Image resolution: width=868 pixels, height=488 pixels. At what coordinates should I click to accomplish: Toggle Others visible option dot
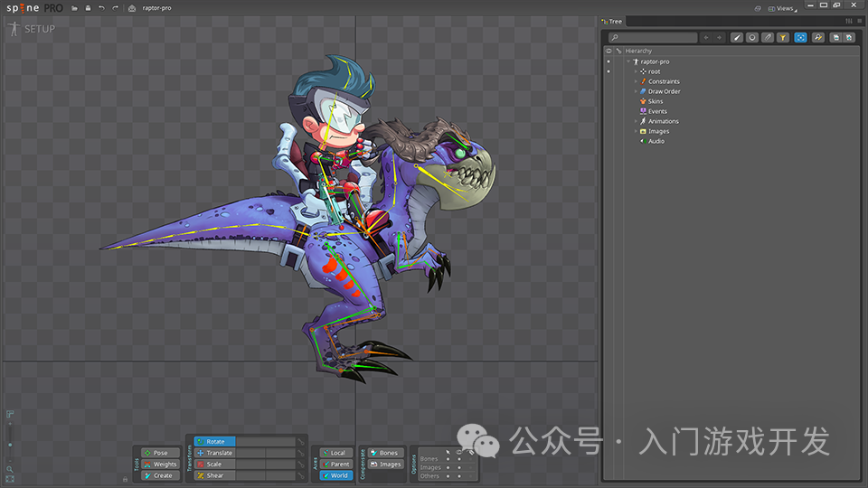click(x=459, y=476)
